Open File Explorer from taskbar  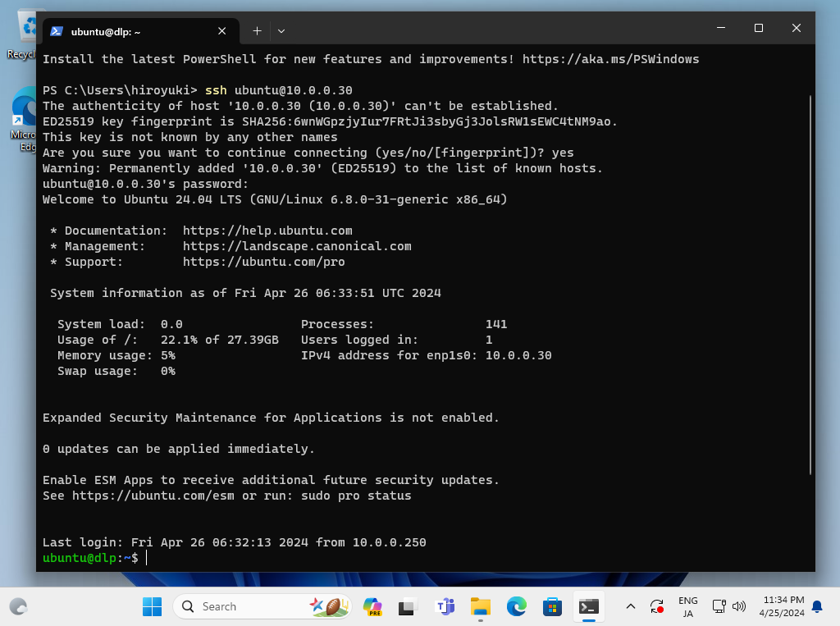click(481, 606)
